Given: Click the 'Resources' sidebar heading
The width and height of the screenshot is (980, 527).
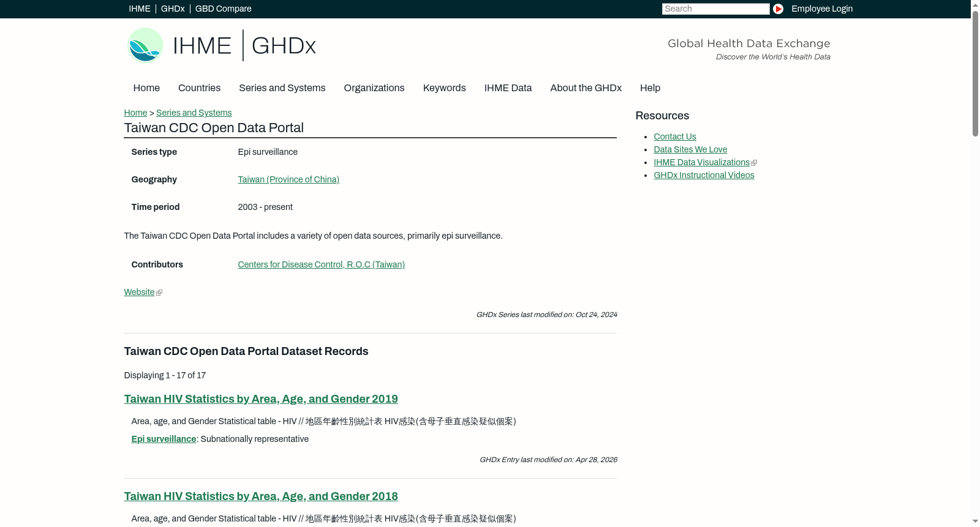Looking at the screenshot, I should point(662,116).
